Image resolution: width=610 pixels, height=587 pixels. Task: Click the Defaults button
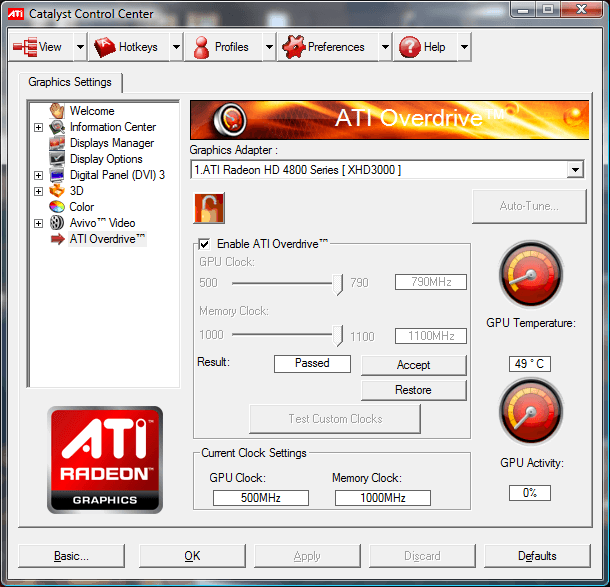pos(537,556)
